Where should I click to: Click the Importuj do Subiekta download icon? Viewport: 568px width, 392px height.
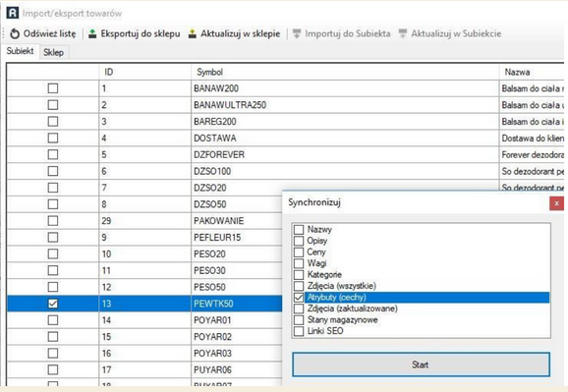(297, 33)
